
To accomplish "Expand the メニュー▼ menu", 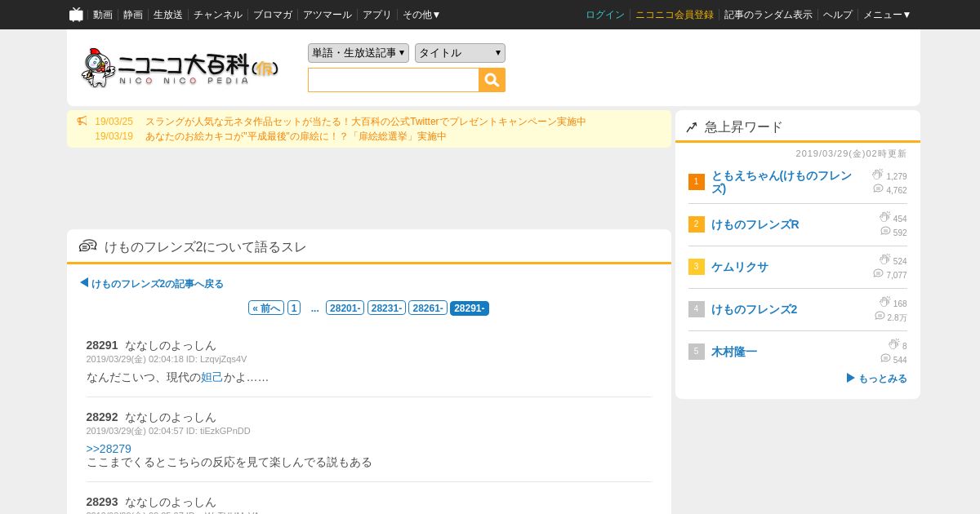I will pos(887,15).
